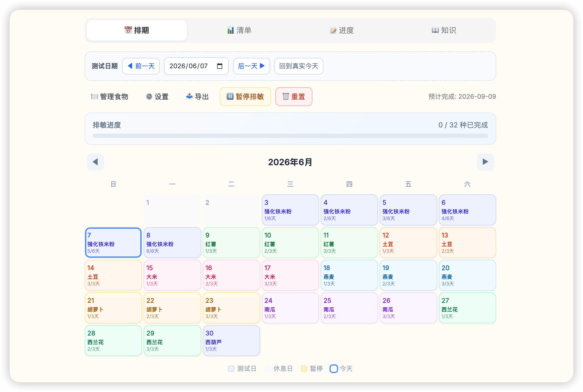Image resolution: width=583 pixels, height=392 pixels.
Task: Select June 14 土豆 3/3天
Action: tap(113, 275)
